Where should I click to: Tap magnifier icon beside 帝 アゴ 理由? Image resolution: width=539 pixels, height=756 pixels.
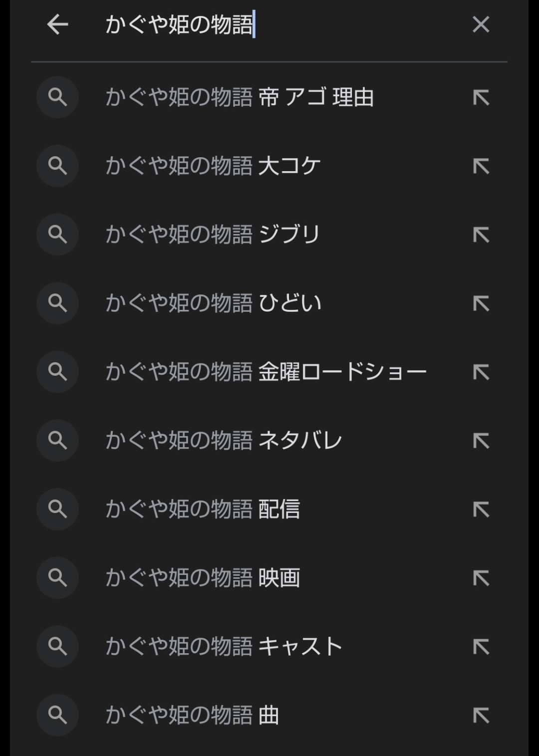57,97
